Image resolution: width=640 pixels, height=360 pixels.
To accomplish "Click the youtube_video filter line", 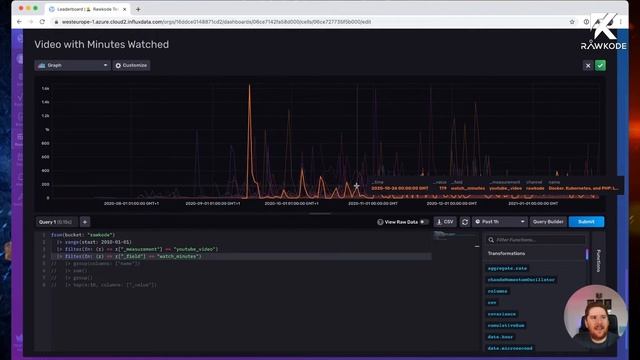I will (x=137, y=249).
